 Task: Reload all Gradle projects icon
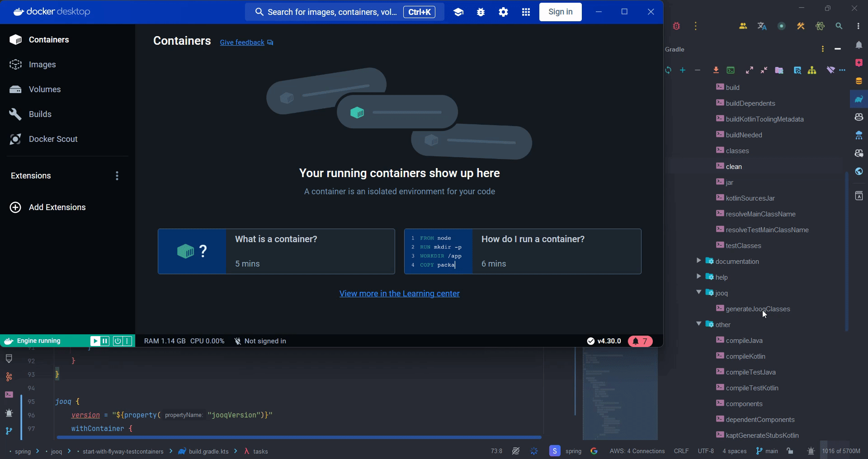point(668,70)
